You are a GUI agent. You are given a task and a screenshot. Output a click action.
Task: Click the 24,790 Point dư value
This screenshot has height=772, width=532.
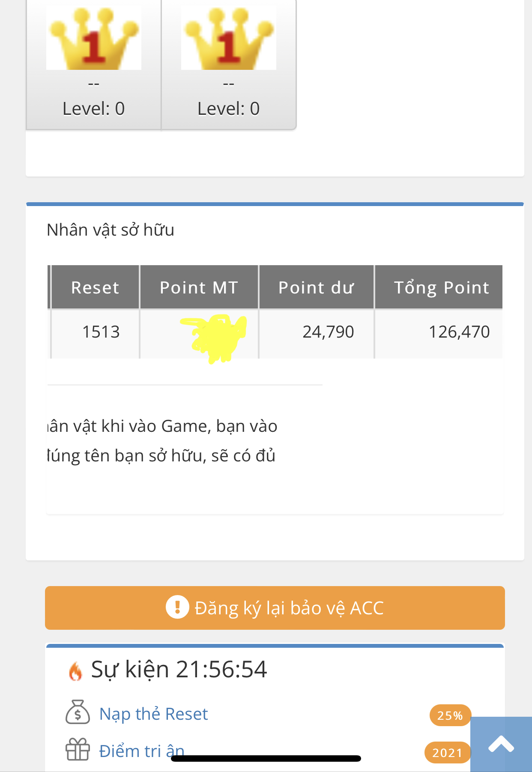point(328,332)
